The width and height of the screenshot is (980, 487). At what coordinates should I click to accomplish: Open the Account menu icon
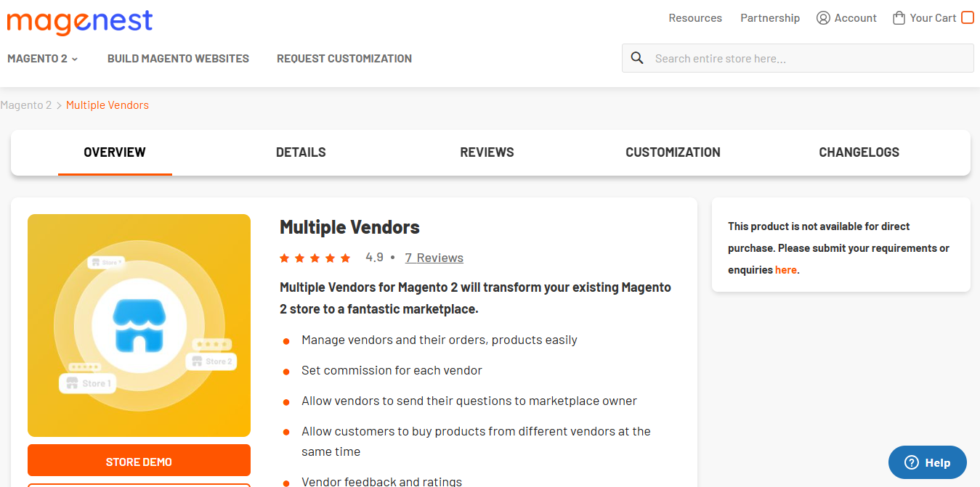coord(823,17)
